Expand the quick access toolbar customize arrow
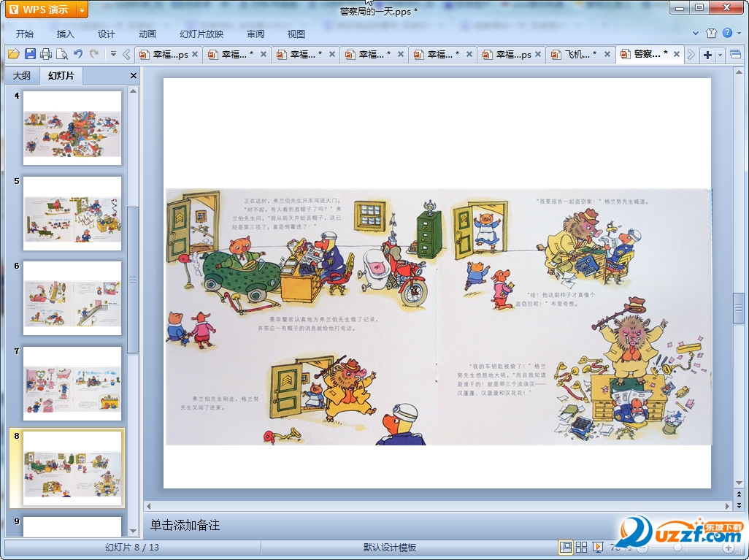 [113, 54]
